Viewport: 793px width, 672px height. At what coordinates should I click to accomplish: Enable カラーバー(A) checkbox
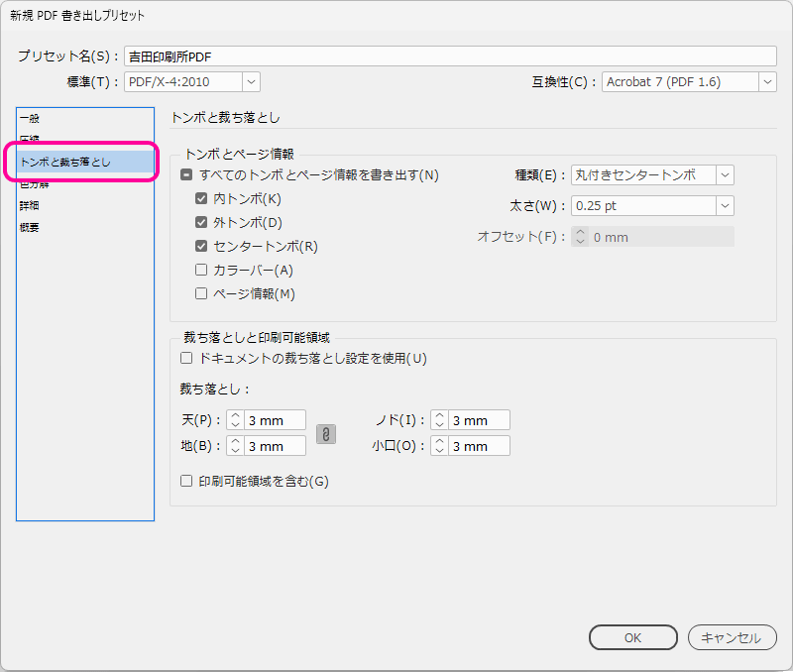(x=201, y=270)
